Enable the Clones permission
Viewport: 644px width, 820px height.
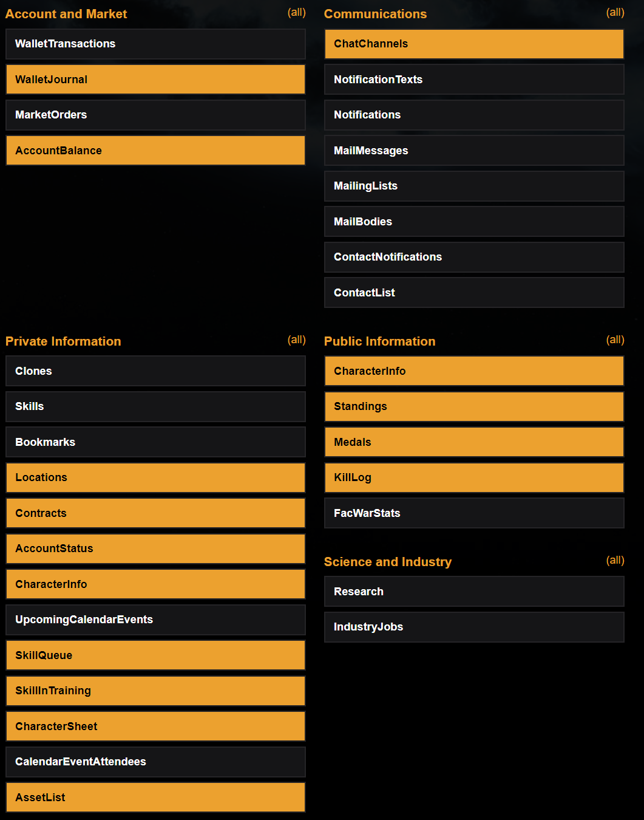pyautogui.click(x=155, y=371)
